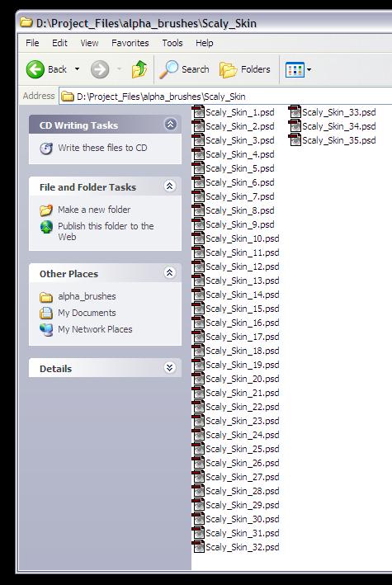Click the Scaly_Skin_32.psd file name
The image size is (392, 585).
243,547
